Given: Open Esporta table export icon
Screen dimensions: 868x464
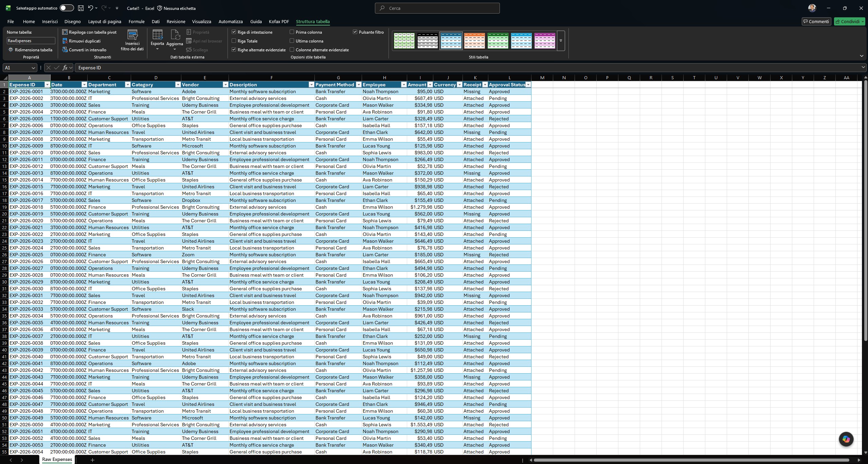Looking at the screenshot, I should [x=157, y=35].
